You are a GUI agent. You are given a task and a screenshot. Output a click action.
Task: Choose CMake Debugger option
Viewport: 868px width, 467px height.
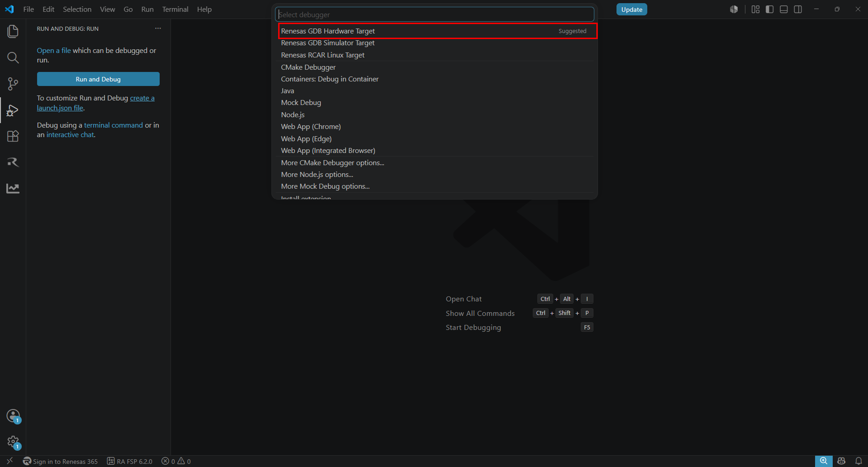click(x=435, y=67)
